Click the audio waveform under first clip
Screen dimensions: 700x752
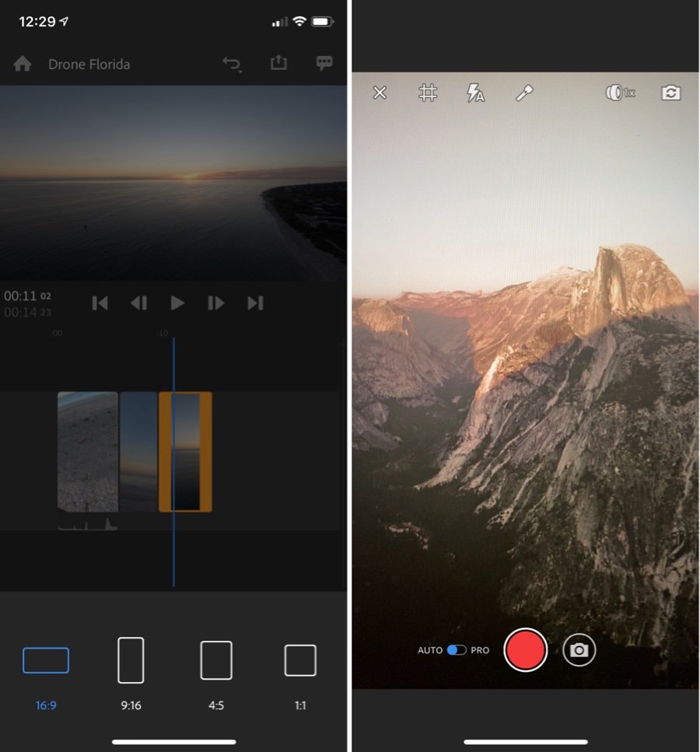(x=88, y=523)
